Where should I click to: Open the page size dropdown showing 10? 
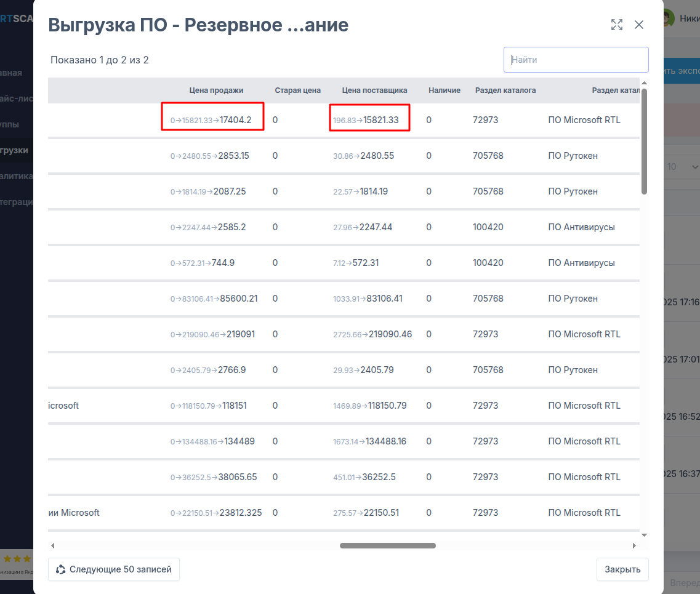point(682,167)
